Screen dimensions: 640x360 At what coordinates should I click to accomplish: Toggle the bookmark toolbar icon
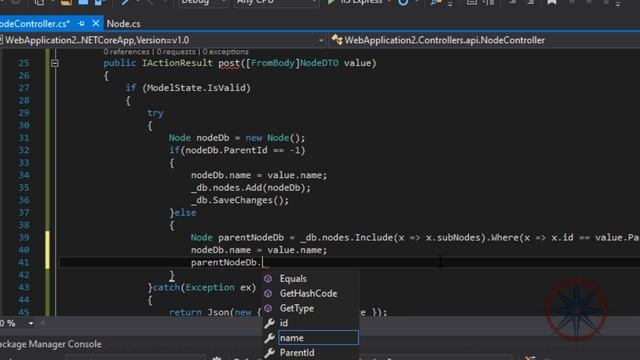click(x=552, y=2)
